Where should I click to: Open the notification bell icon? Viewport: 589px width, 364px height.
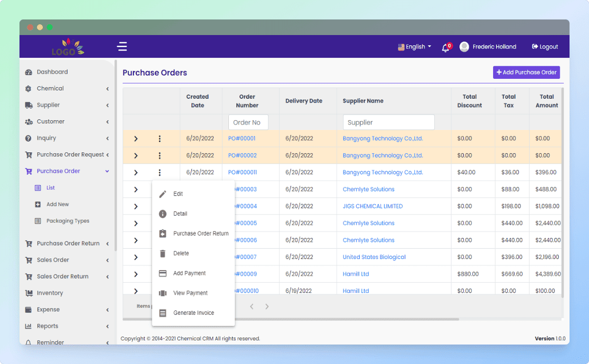(x=445, y=48)
